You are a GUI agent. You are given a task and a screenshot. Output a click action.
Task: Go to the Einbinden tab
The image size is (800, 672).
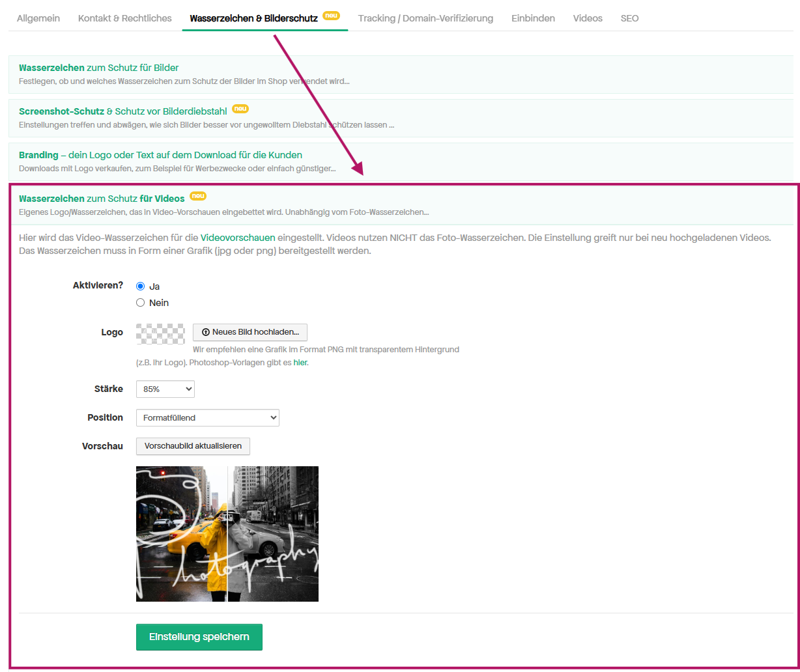click(533, 18)
